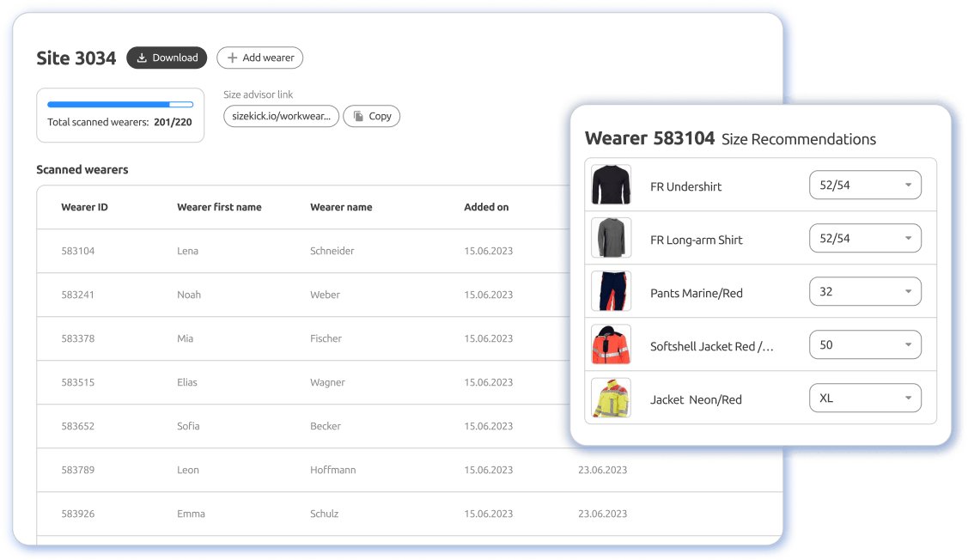Open Jacket Neon/Red size dropdown
Viewport: 968px width, 560px height.
tap(865, 399)
